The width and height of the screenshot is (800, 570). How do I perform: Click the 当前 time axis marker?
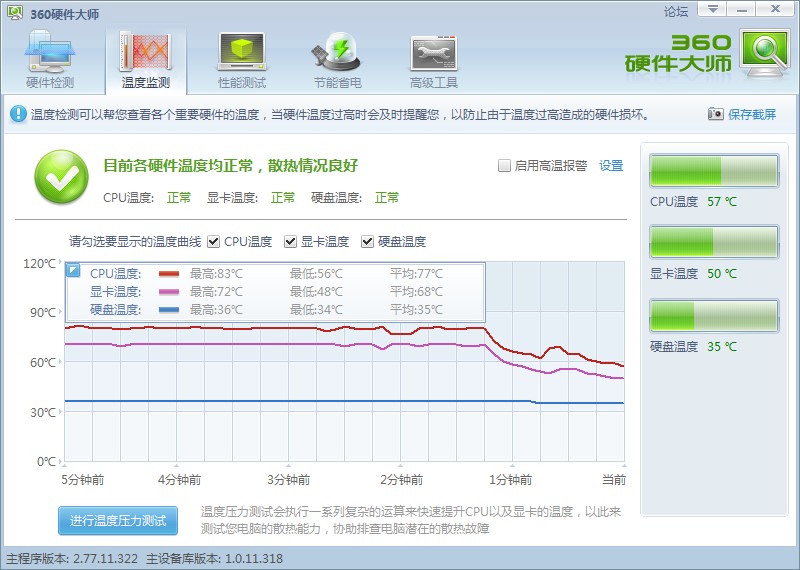click(614, 480)
